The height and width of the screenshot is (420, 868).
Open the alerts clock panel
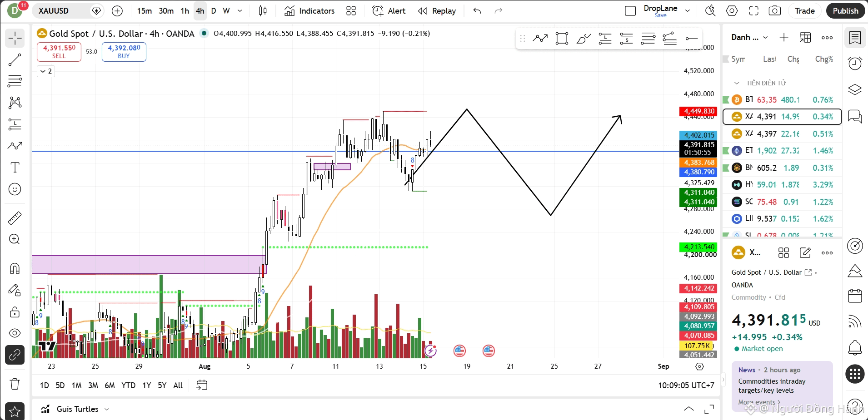[x=855, y=64]
